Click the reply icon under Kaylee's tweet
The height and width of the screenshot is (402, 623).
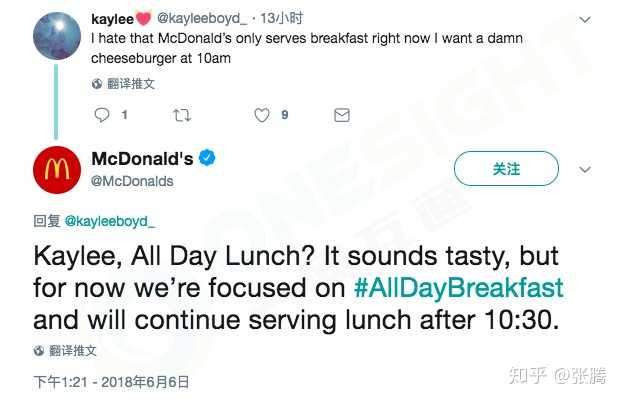click(101, 115)
